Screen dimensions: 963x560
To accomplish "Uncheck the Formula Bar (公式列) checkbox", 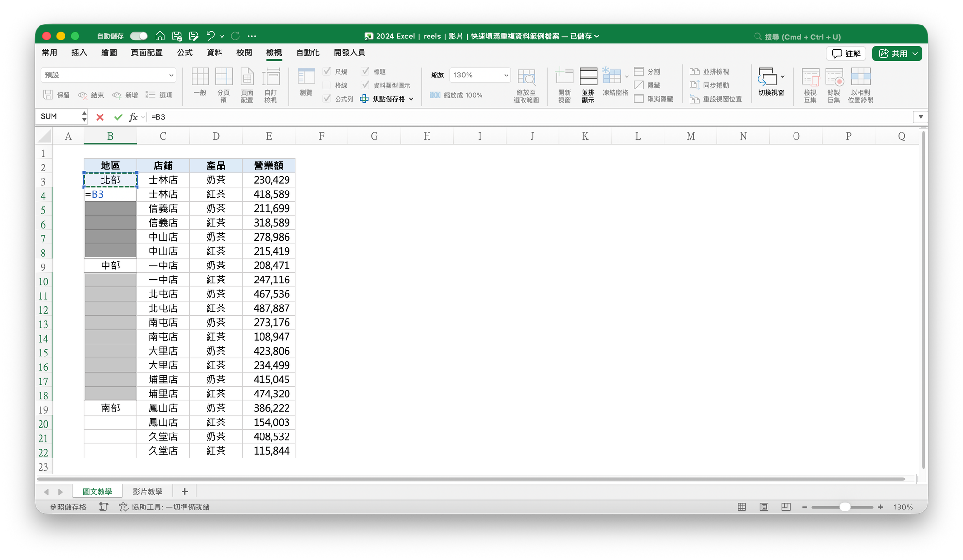I will click(327, 99).
